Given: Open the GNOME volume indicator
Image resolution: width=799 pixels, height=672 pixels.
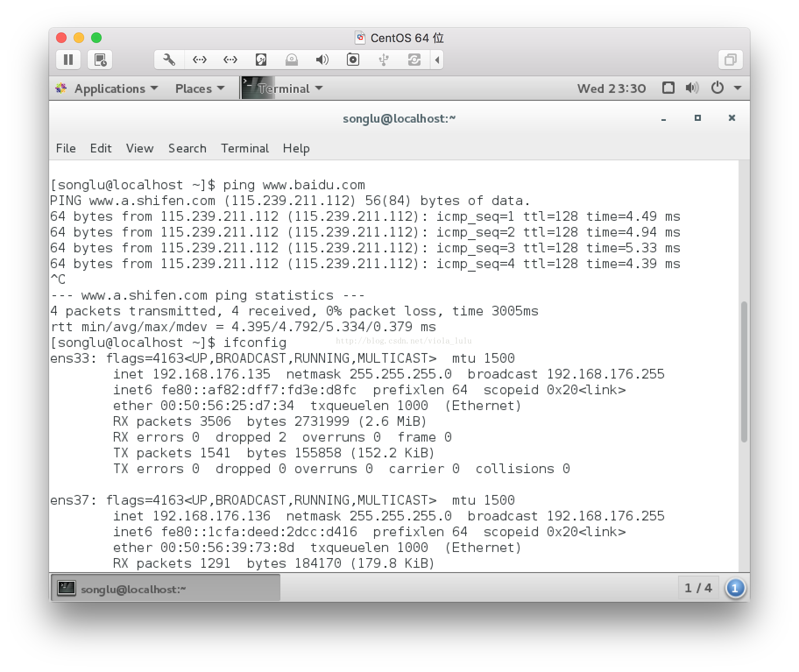Looking at the screenshot, I should 692,88.
